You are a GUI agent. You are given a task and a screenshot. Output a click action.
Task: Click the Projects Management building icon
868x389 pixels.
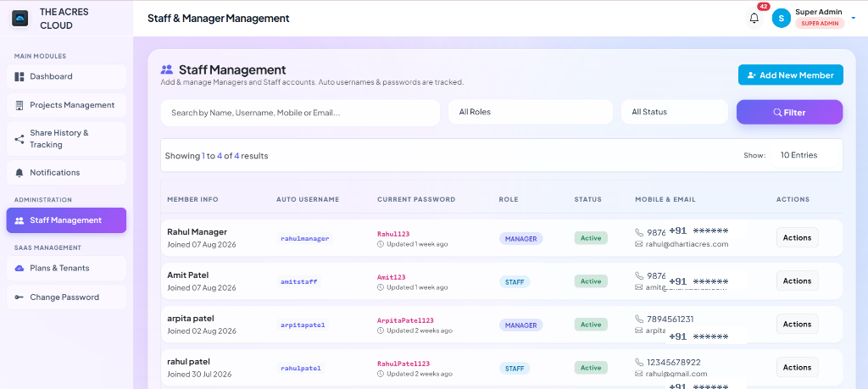(x=19, y=105)
